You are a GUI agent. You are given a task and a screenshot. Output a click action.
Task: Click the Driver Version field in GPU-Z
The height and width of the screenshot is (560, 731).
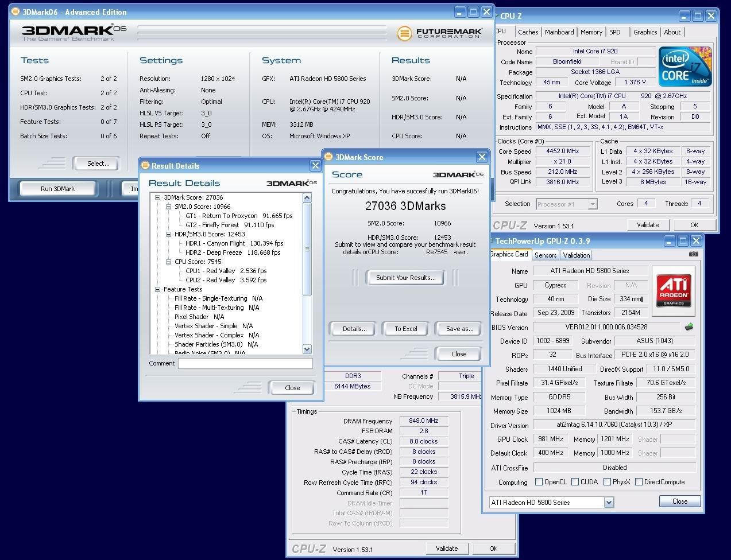[614, 425]
